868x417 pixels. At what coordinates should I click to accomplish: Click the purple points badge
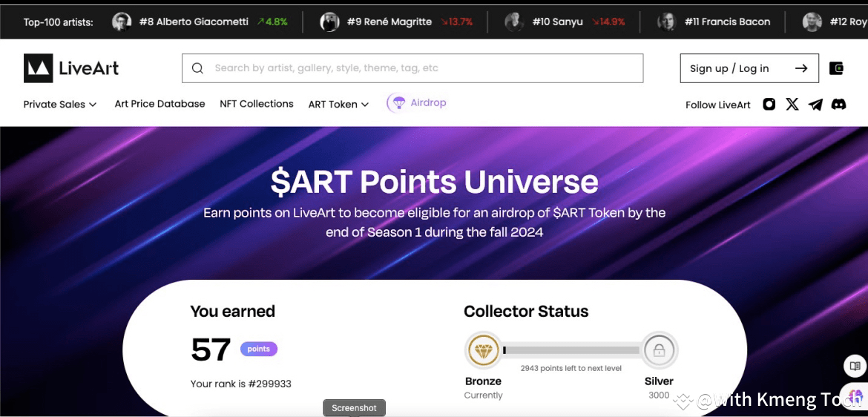tap(258, 349)
